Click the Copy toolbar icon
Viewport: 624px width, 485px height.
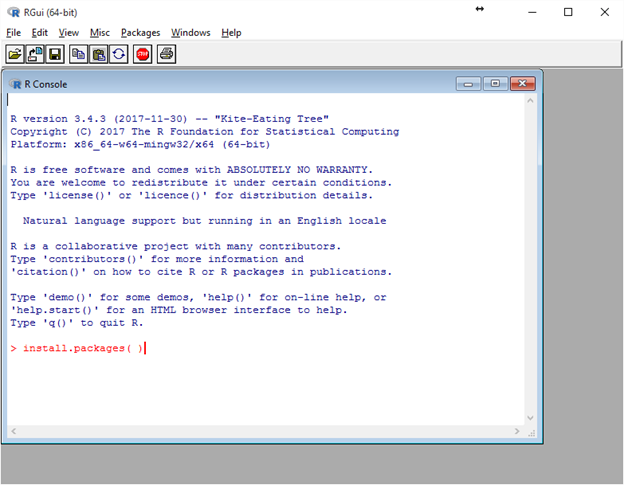tap(79, 54)
